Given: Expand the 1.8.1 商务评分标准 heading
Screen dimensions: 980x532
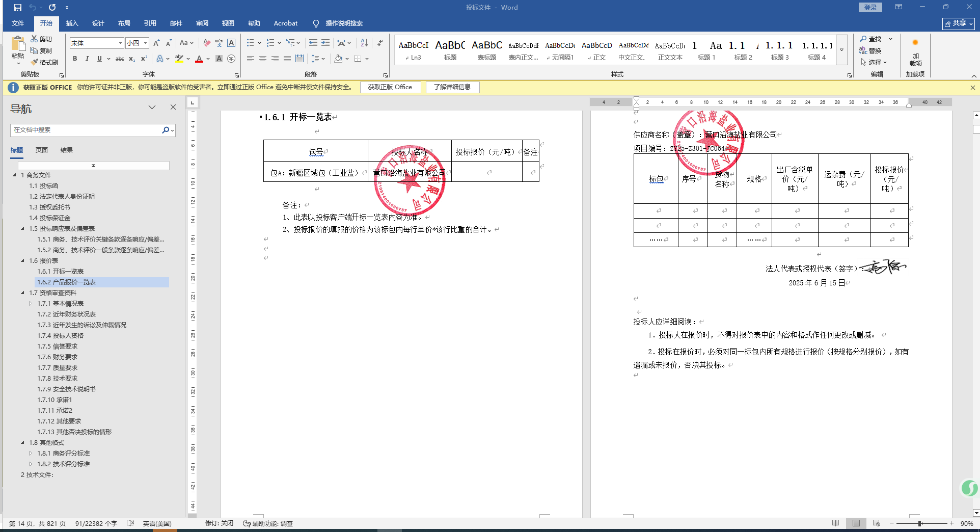Looking at the screenshot, I should [x=31, y=453].
